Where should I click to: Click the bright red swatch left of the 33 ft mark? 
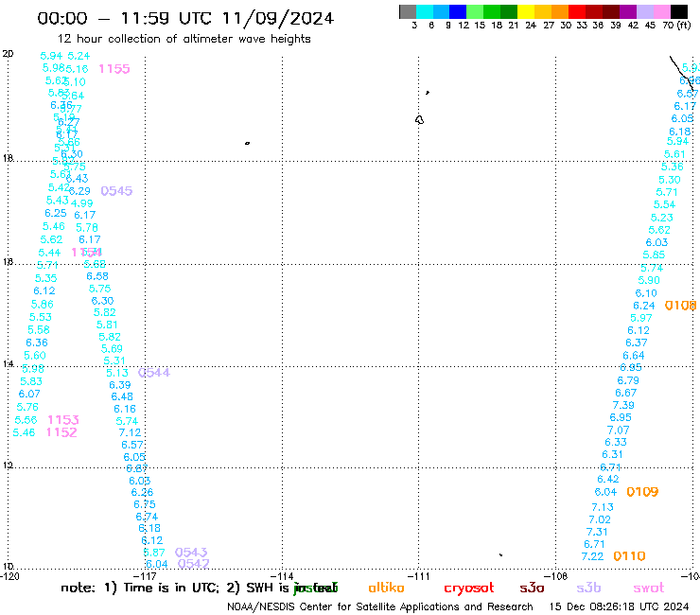576,11
